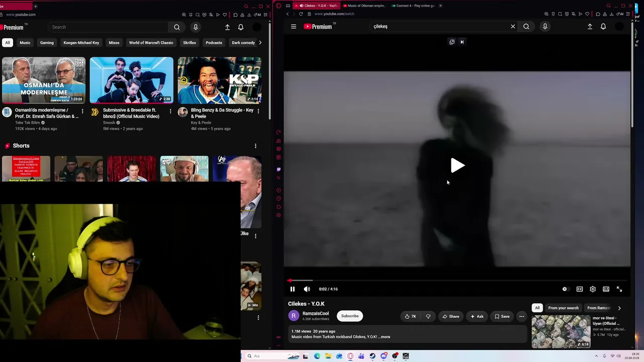Open options menu for 'Bling Benzy' video

(258, 111)
